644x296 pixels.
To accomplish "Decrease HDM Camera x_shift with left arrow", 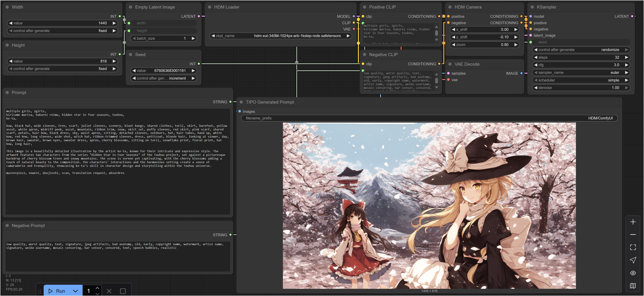I will [453, 30].
